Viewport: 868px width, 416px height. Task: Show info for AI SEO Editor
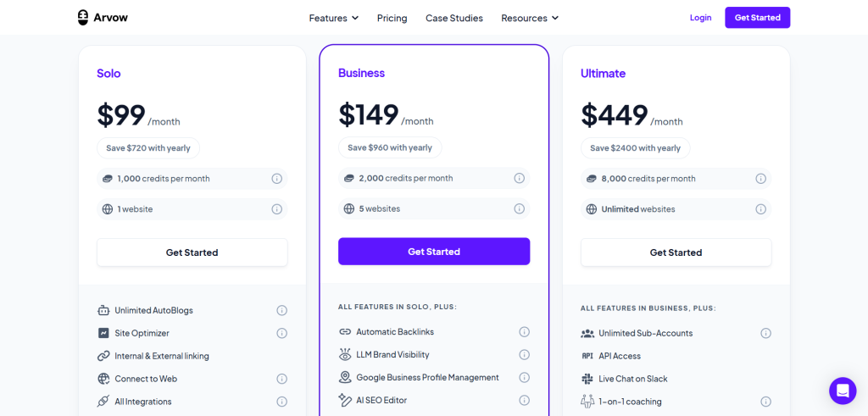[524, 400]
